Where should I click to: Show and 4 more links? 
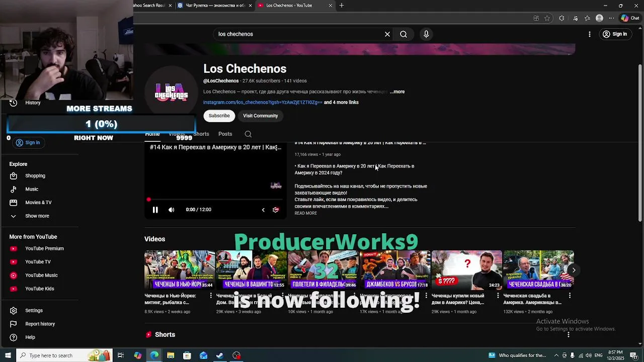(341, 103)
